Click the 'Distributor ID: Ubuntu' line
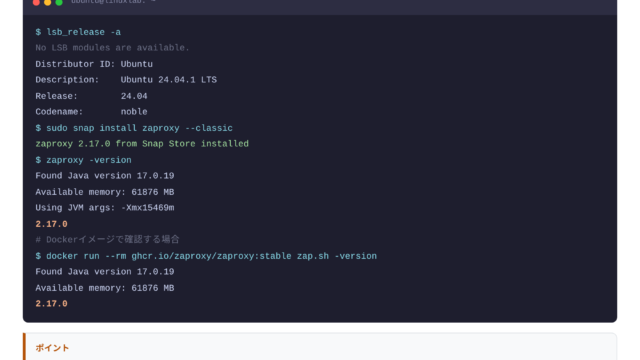 [x=94, y=64]
